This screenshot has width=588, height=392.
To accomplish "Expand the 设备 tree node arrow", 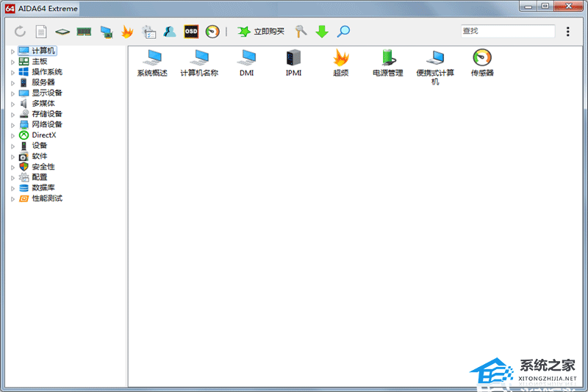I will (12, 146).
